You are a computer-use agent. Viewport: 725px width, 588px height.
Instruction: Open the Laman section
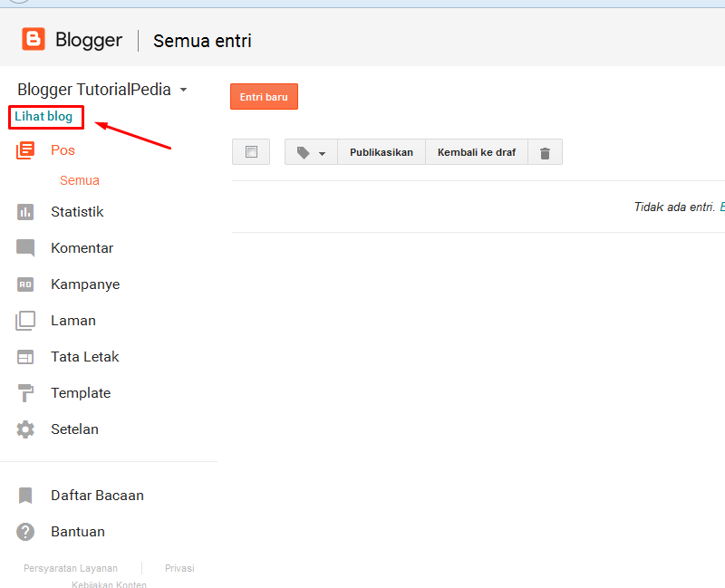[x=73, y=321]
